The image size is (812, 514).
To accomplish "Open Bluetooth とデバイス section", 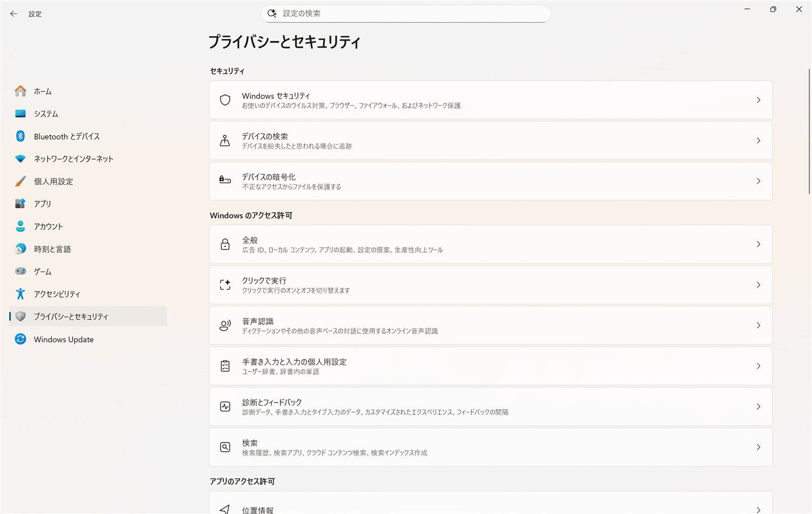I will pos(67,136).
